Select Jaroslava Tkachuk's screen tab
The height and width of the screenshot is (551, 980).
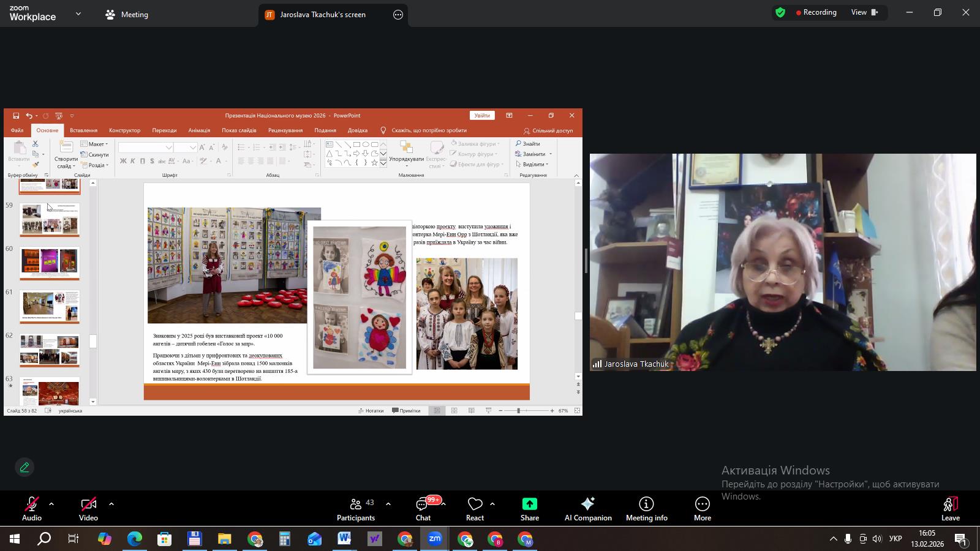pos(322,15)
